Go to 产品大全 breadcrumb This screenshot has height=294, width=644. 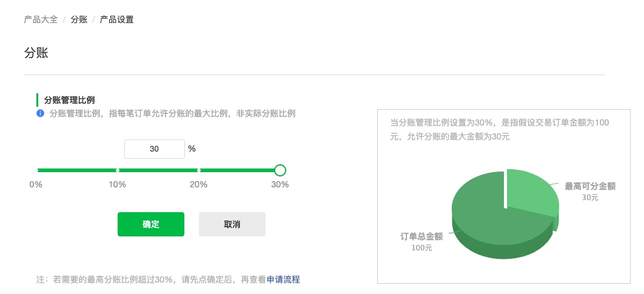tap(41, 19)
